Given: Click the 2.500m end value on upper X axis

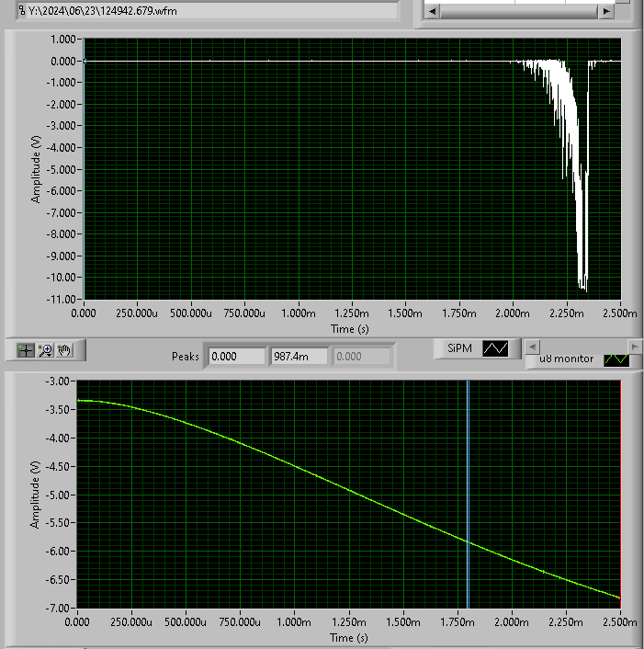Looking at the screenshot, I should (619, 313).
